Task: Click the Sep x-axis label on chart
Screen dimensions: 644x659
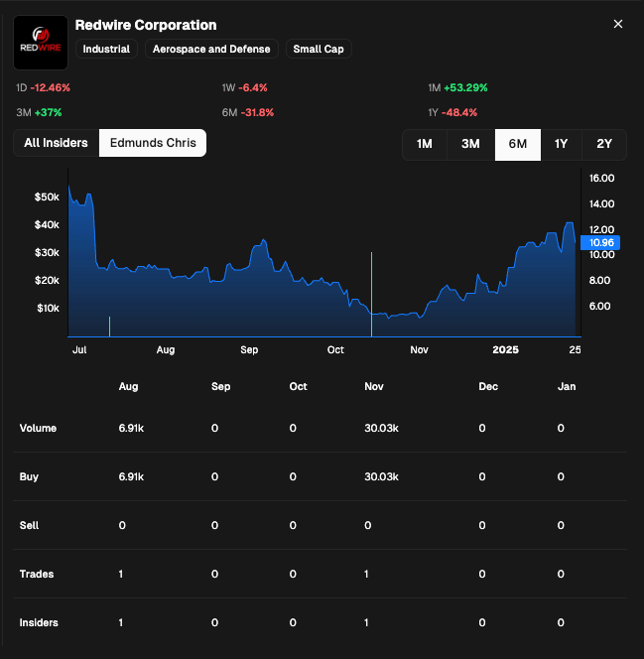Action: 249,349
